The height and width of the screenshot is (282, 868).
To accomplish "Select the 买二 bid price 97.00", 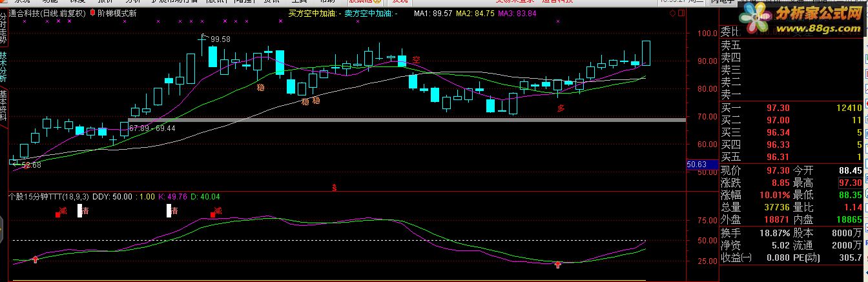I will pos(778,120).
